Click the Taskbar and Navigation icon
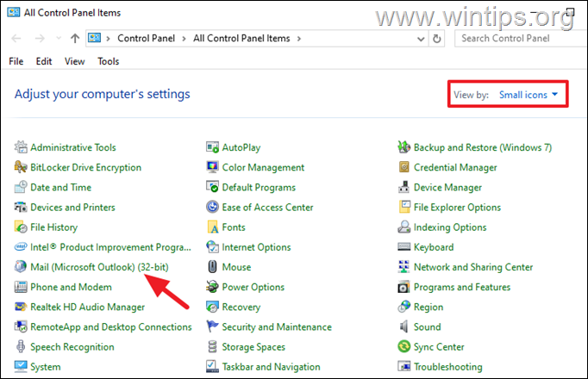The image size is (588, 379). (213, 366)
